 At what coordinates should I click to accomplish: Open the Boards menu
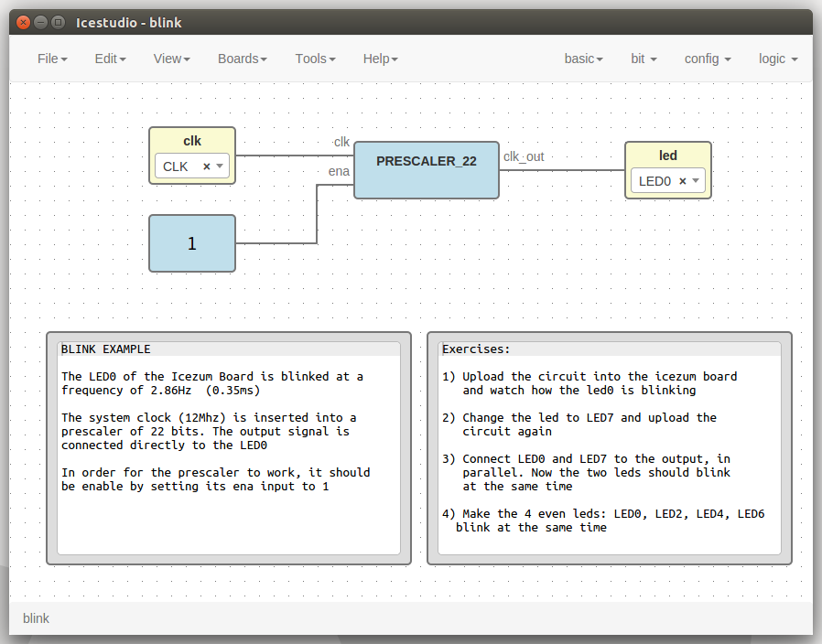[242, 59]
